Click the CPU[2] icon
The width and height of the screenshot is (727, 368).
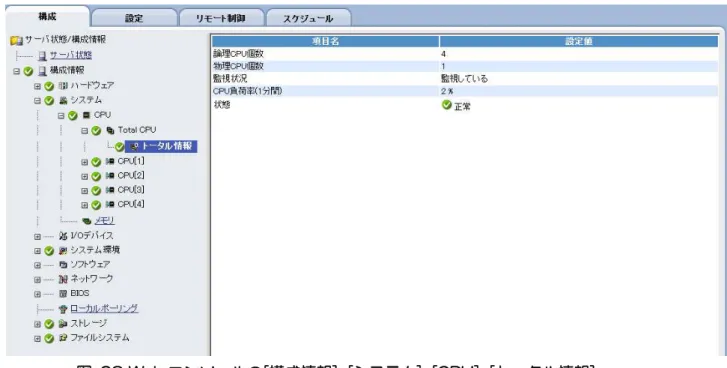(110, 176)
